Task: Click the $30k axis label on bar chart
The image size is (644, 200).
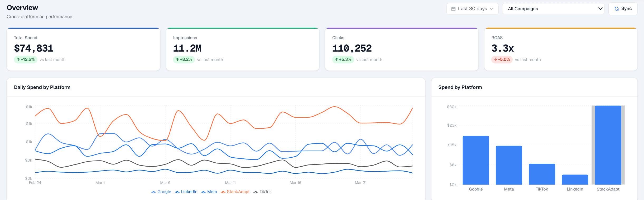Action: [x=452, y=107]
